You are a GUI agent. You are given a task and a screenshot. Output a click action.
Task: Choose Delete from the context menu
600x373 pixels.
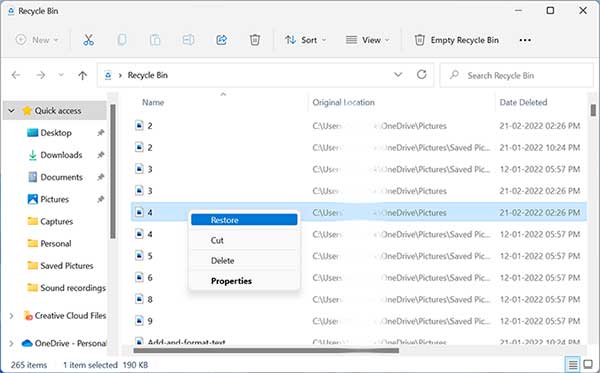[244, 261]
